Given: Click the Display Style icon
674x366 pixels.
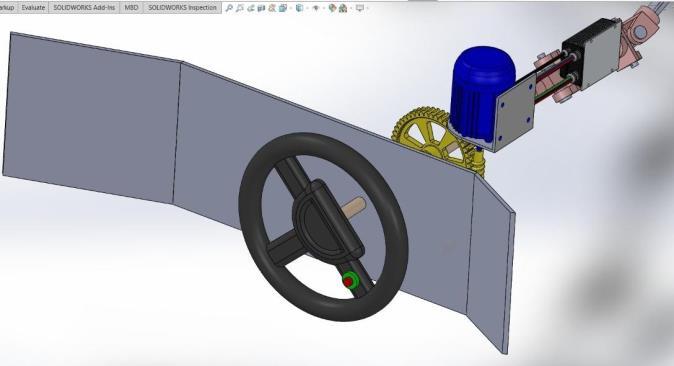Looking at the screenshot, I should point(299,8).
